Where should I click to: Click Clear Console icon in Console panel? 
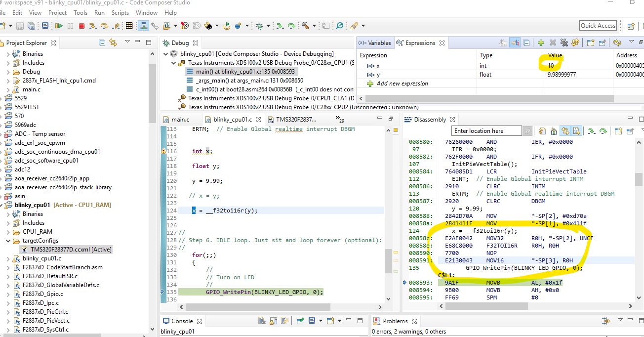[262, 321]
